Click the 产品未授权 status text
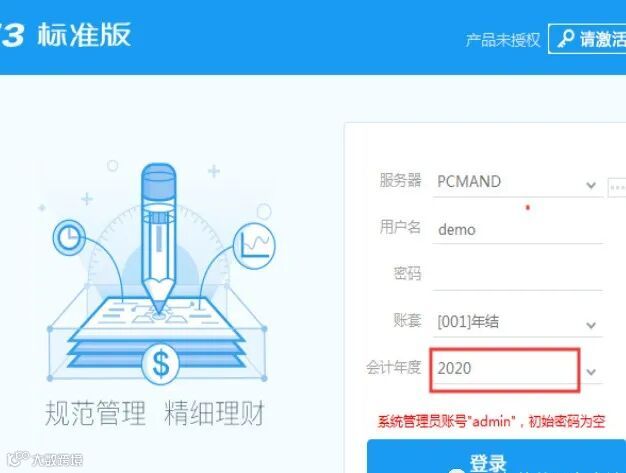Screen dimensions: 626x473 click(x=503, y=40)
